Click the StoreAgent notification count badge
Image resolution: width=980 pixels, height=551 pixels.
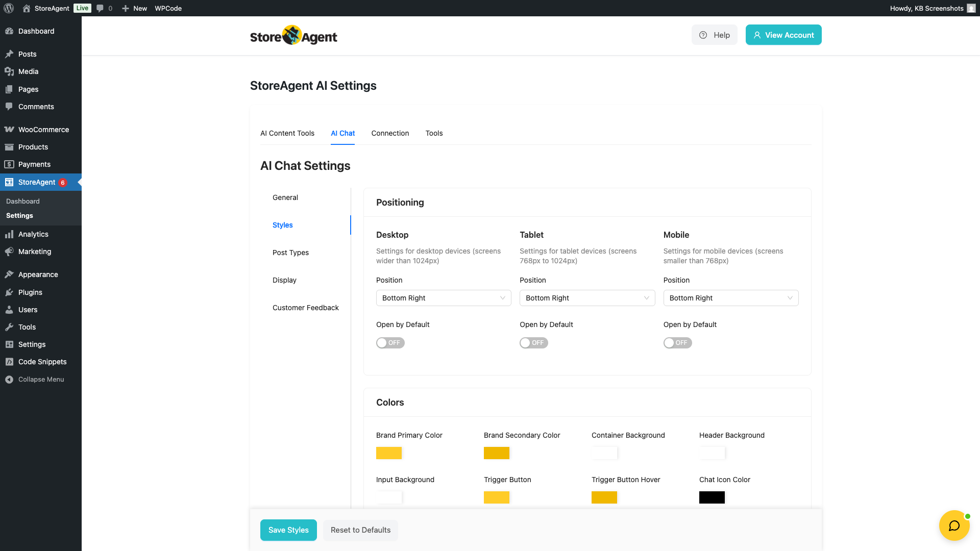(63, 183)
